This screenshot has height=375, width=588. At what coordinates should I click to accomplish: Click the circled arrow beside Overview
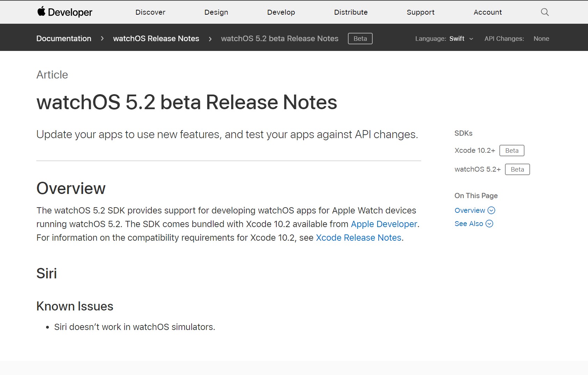[491, 210]
